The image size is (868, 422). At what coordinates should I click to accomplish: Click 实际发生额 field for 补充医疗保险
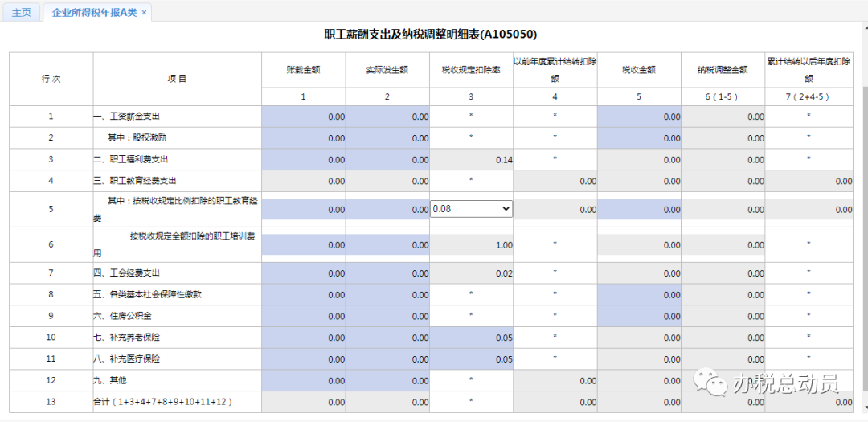387,358
